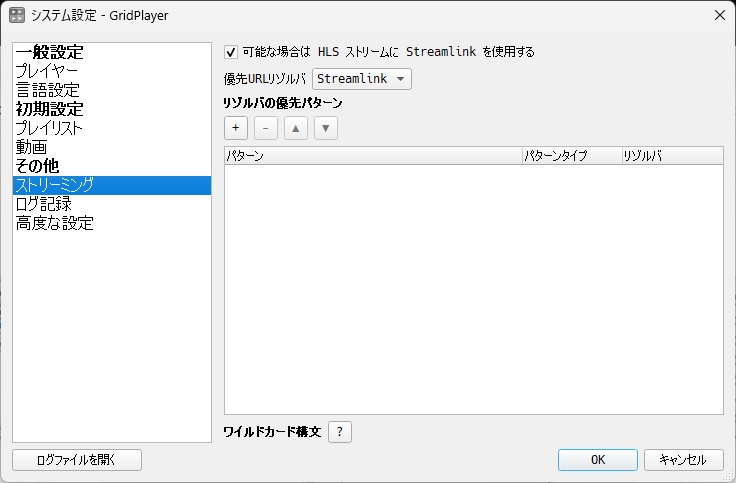
Task: Open the wildcard syntax help question mark
Action: (340, 431)
